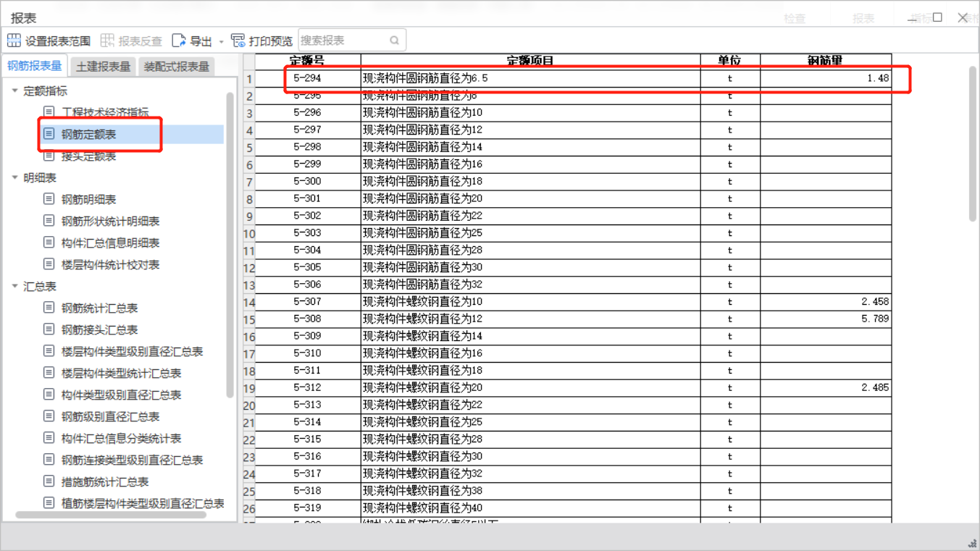Click document icon beside 钢筋级别直径汇总表
Image resolution: width=980 pixels, height=551 pixels.
tap(49, 416)
